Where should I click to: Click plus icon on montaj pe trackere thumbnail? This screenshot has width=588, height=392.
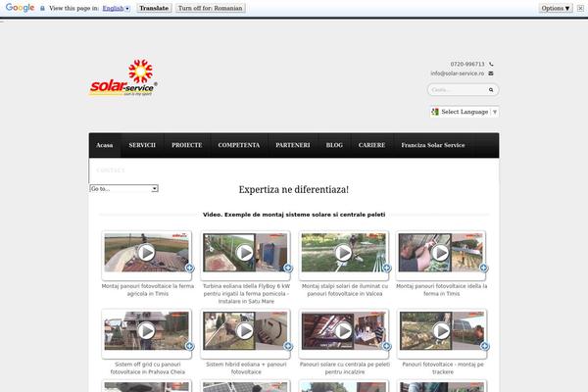pos(484,346)
